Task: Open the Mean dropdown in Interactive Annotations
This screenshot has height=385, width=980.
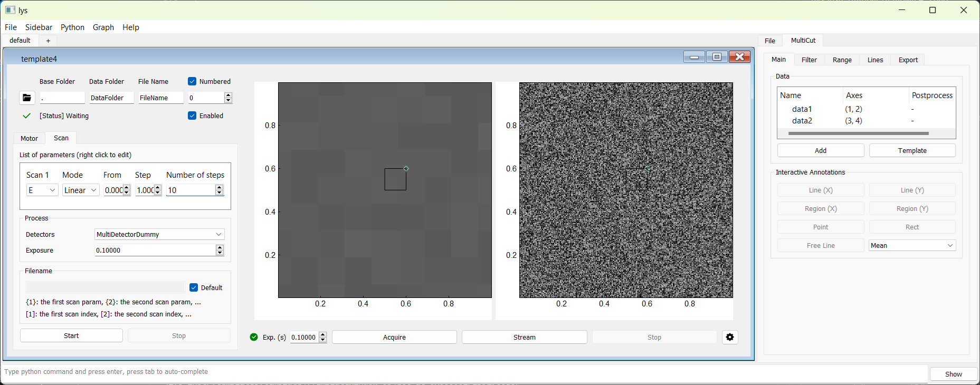Action: point(912,246)
